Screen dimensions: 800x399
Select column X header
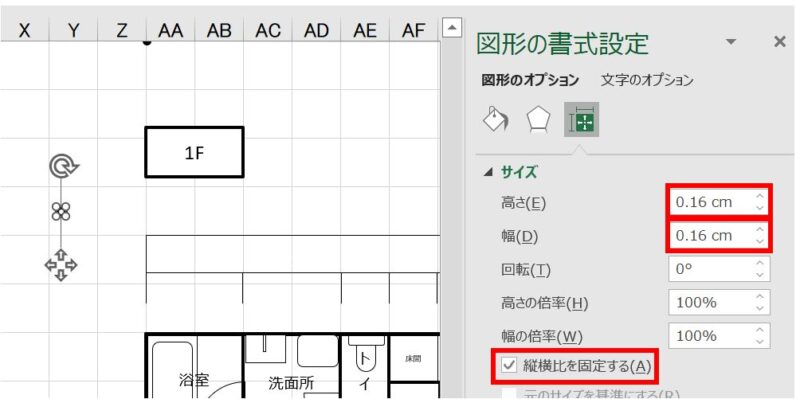point(24,31)
